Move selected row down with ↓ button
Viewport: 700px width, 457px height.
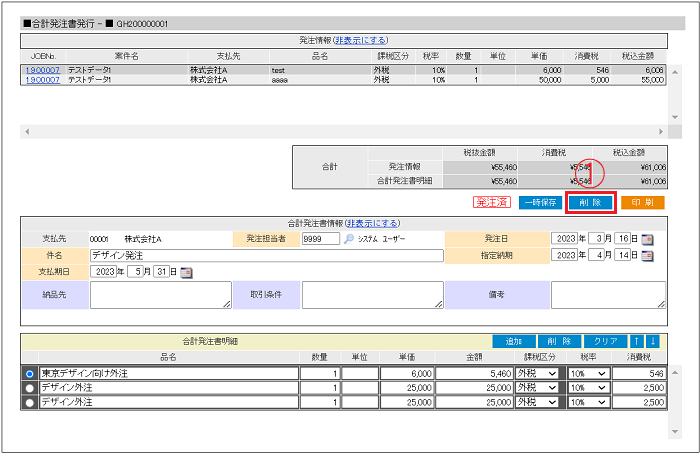pyautogui.click(x=655, y=342)
